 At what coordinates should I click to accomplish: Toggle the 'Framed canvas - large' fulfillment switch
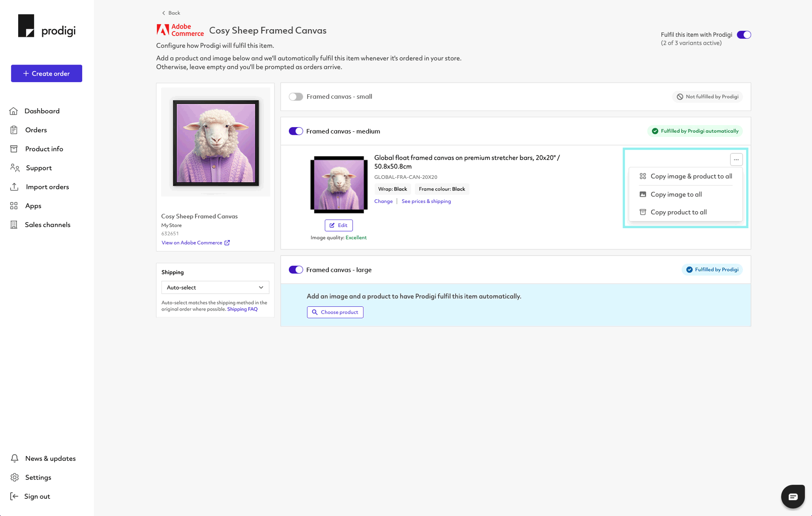296,270
